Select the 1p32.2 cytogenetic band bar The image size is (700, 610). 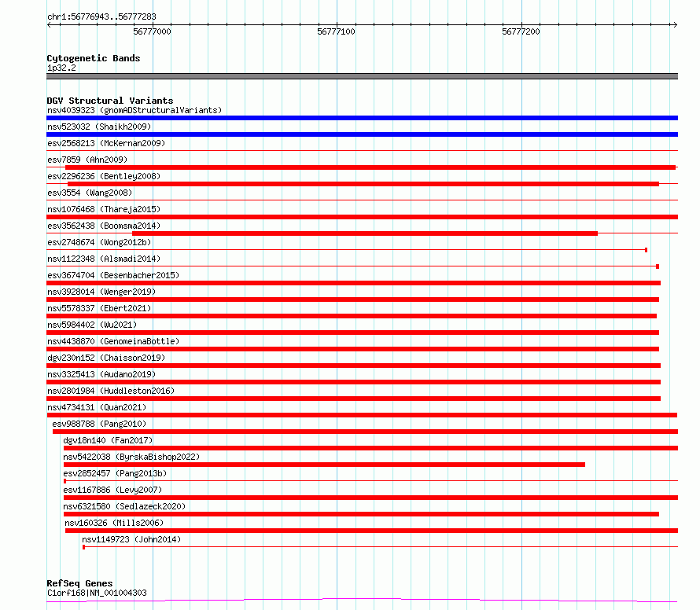[x=362, y=76]
